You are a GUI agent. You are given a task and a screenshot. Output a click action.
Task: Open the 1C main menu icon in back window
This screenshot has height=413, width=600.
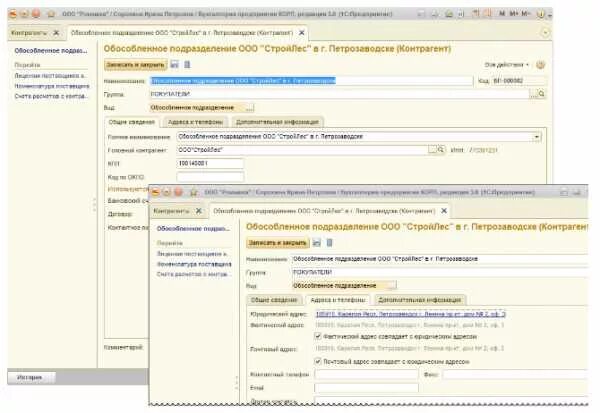click(x=13, y=14)
